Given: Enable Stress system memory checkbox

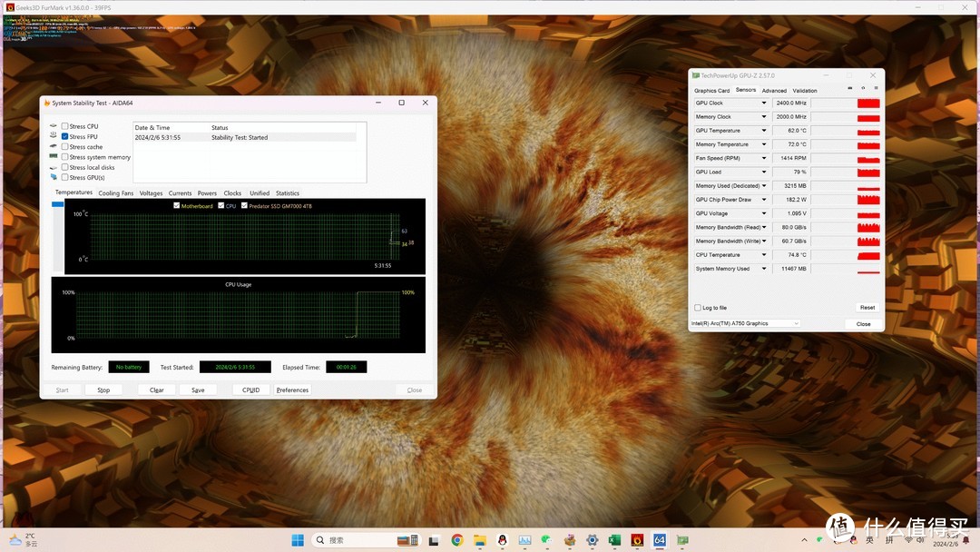Looking at the screenshot, I should [65, 157].
